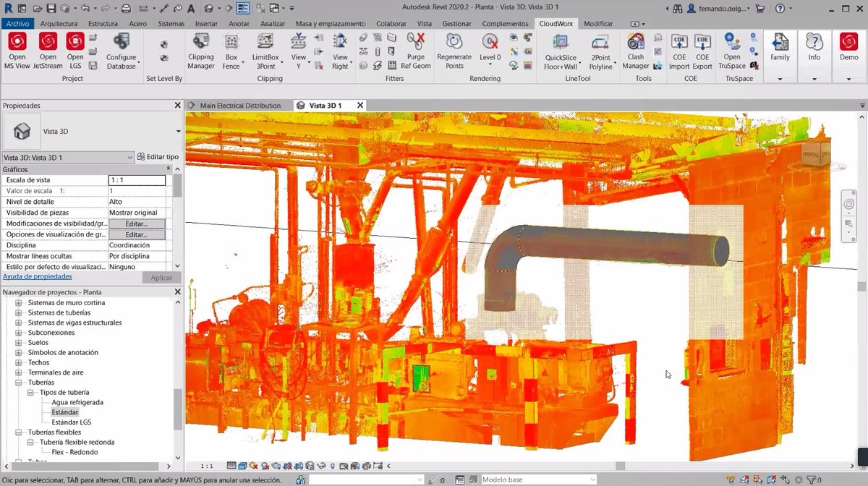Open the Clash Manager tool

(636, 51)
